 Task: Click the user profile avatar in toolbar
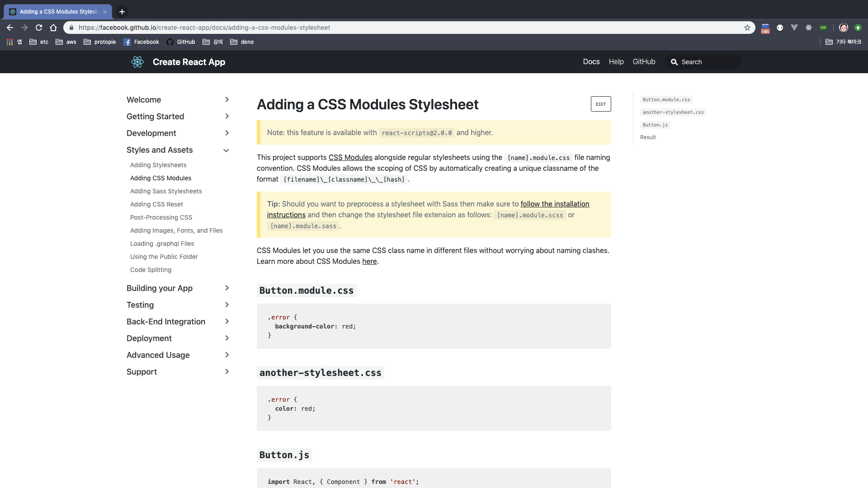[843, 28]
